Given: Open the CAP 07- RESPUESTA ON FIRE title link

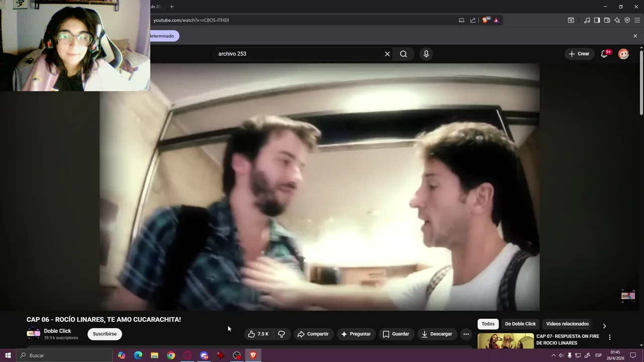Looking at the screenshot, I should (x=568, y=339).
